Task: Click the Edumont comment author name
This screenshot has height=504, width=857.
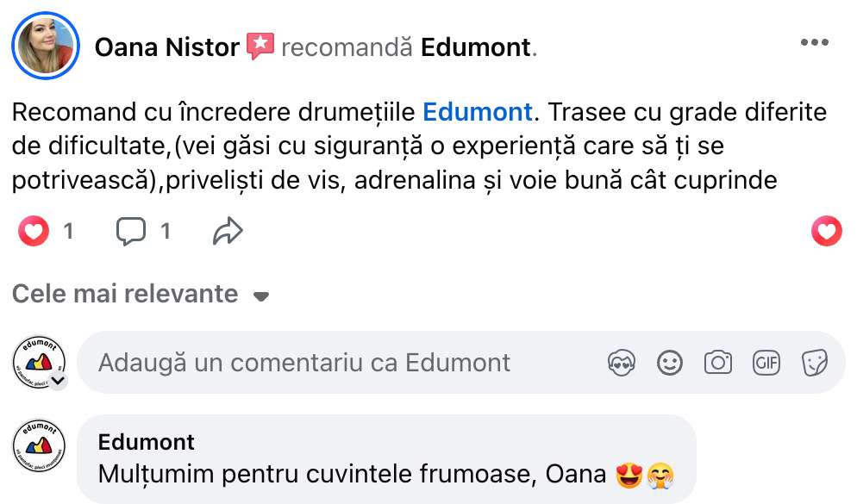Action: (147, 442)
